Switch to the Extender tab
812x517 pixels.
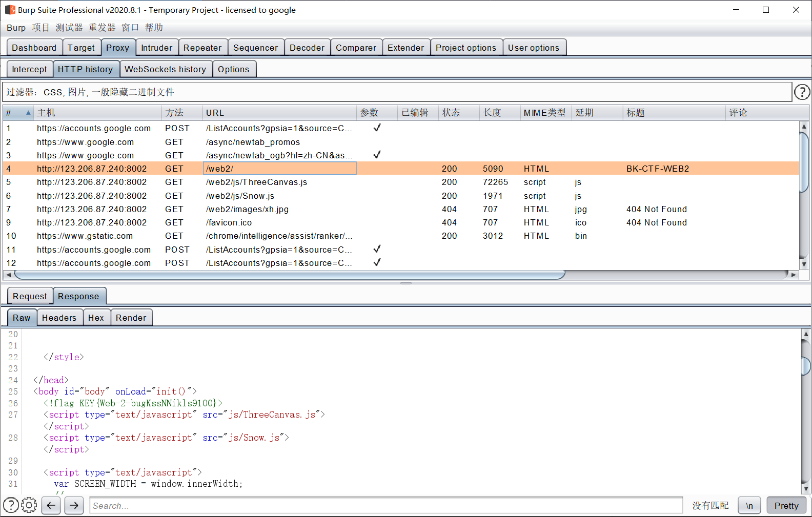click(x=405, y=48)
